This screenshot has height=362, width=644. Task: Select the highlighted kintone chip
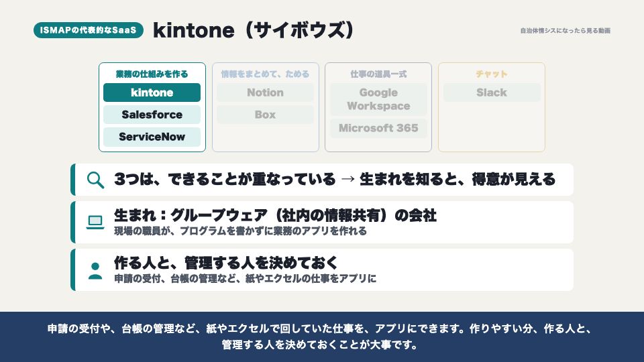(x=152, y=93)
